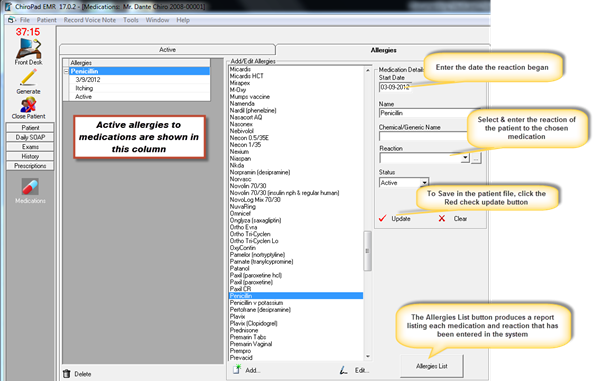The width and height of the screenshot is (602, 381).
Task: Click the Name input field
Action: pos(423,113)
